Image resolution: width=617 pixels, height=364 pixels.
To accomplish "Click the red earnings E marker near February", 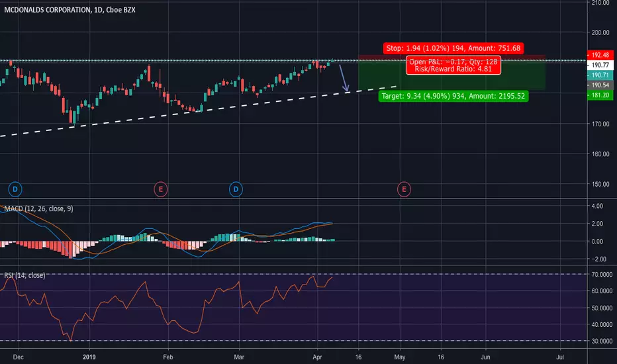I will [161, 189].
